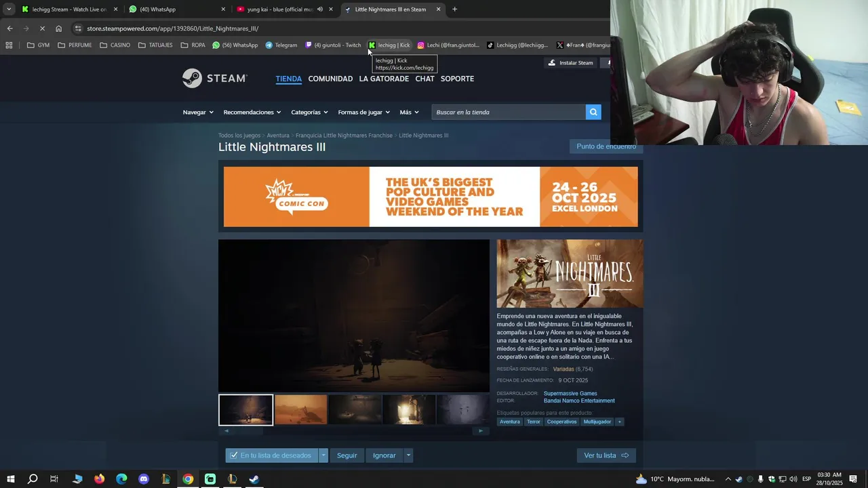Expand the Recomendaciones dropdown menu
The width and height of the screenshot is (868, 488).
pos(252,113)
